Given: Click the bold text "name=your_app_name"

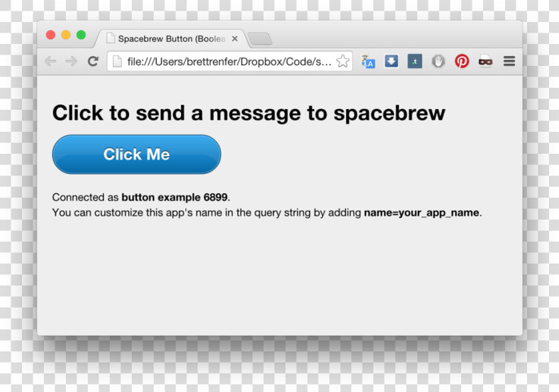Looking at the screenshot, I should click(421, 213).
